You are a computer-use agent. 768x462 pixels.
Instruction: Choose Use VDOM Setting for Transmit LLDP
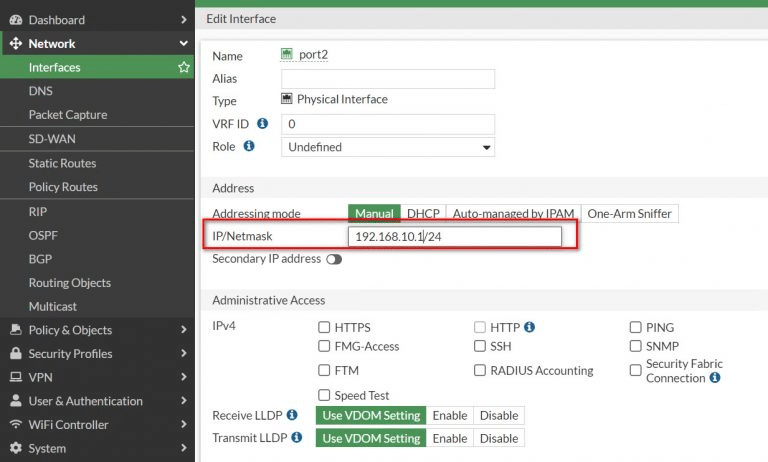pyautogui.click(x=371, y=438)
